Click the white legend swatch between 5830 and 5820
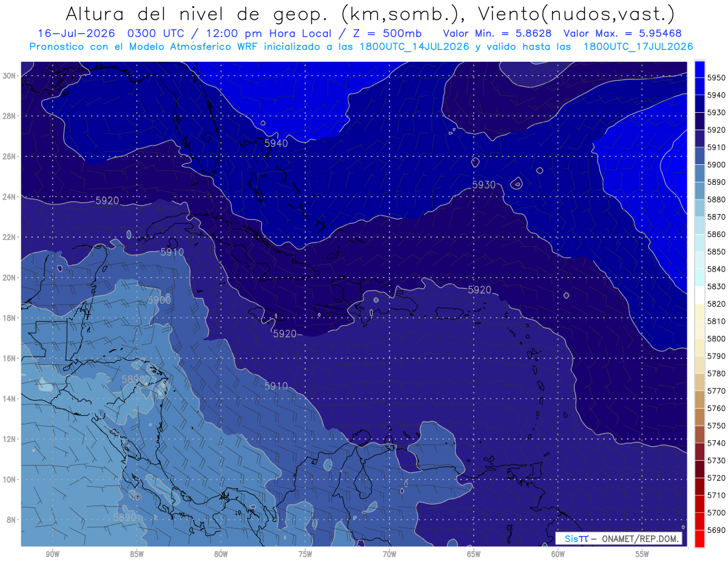Screen dimensions: 728x562 pos(699,295)
